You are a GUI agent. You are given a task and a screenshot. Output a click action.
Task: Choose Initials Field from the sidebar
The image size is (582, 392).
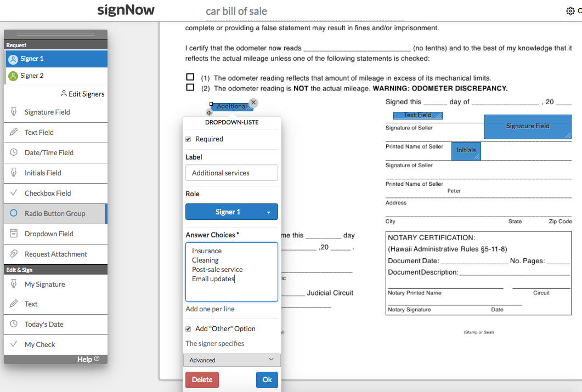[55, 173]
